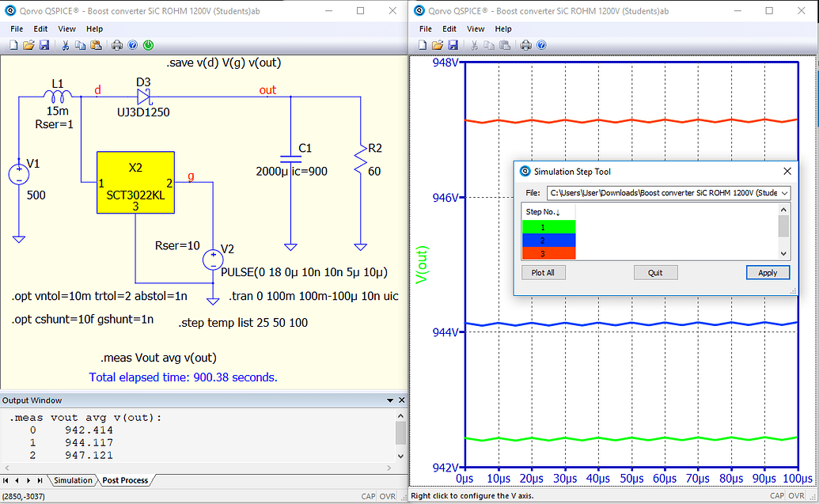Apply the selected simulation step
The height and width of the screenshot is (504, 819).
click(767, 271)
